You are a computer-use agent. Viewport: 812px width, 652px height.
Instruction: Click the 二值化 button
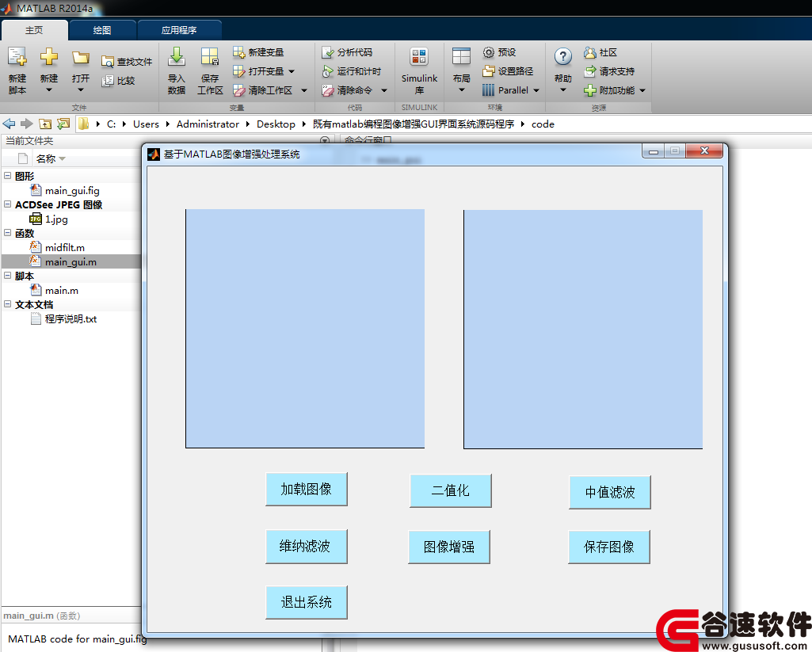[x=451, y=490]
